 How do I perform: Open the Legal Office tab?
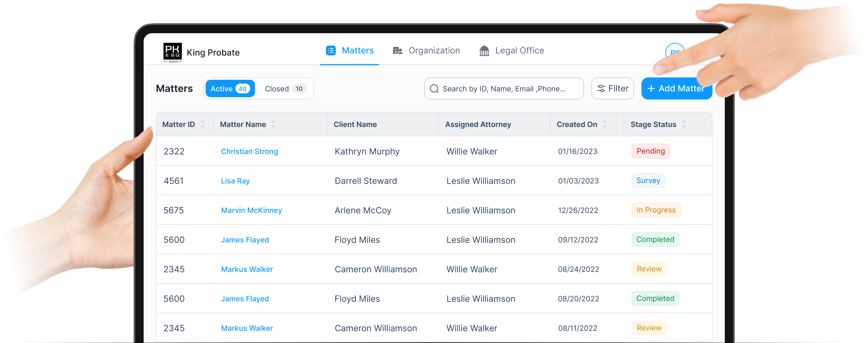519,51
